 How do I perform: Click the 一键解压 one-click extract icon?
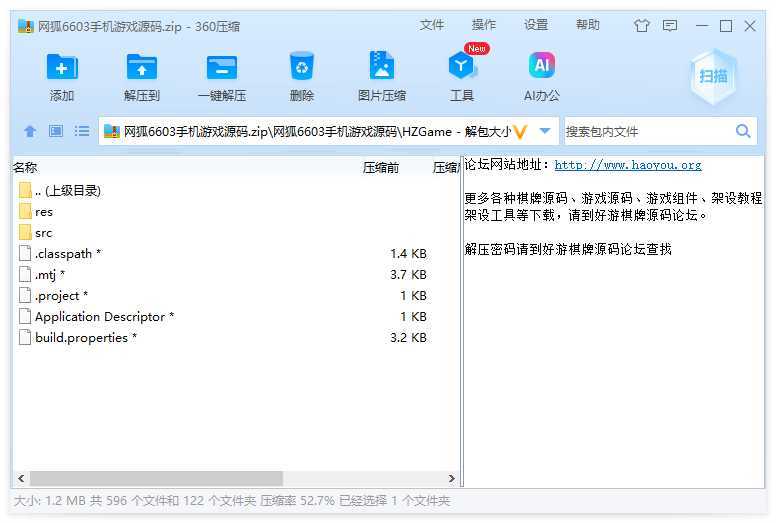point(221,68)
